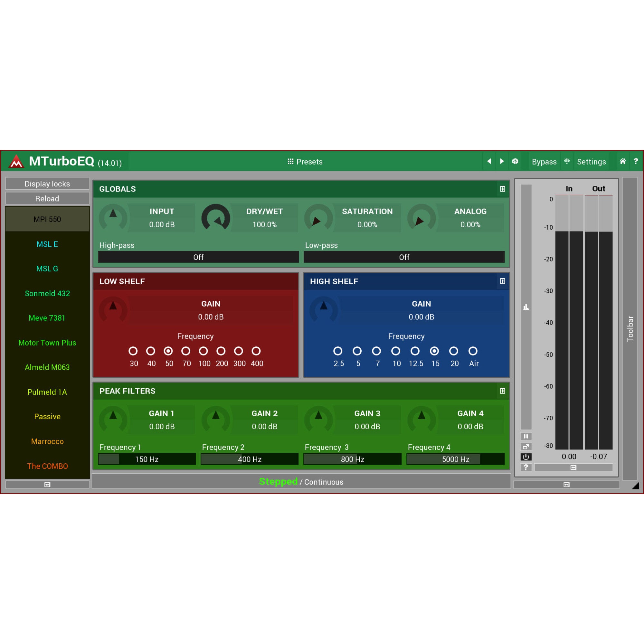The image size is (644, 644).
Task: Click the SATURATION knob
Action: click(318, 217)
